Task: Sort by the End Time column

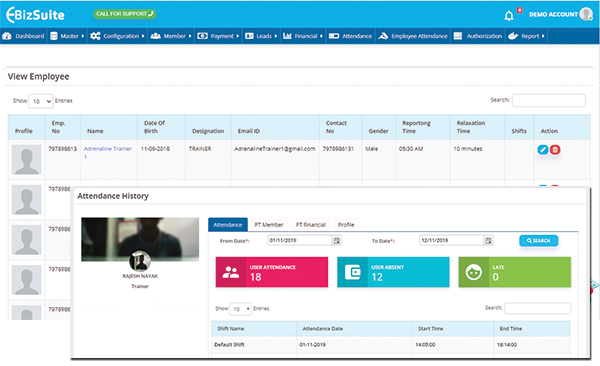Action: tap(532, 328)
